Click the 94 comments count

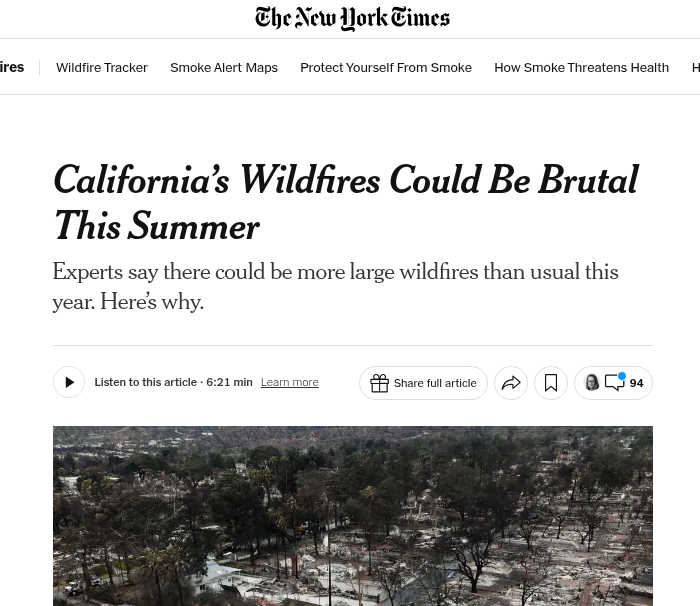[636, 383]
